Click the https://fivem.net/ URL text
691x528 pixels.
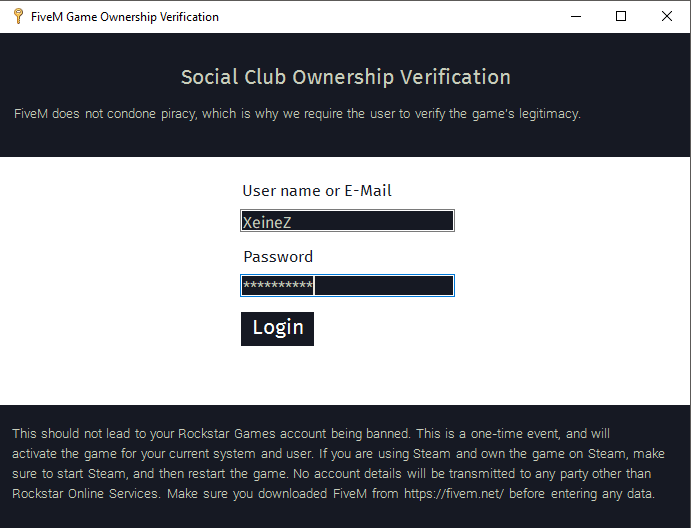(x=453, y=494)
